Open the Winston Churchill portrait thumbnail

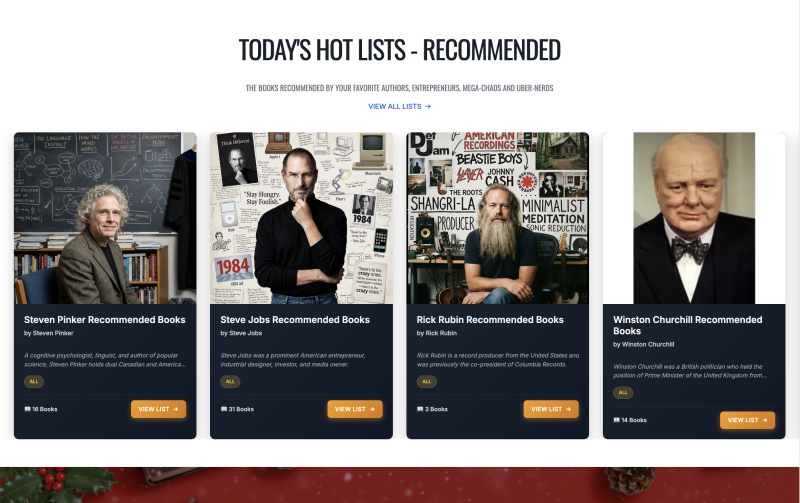coord(694,218)
